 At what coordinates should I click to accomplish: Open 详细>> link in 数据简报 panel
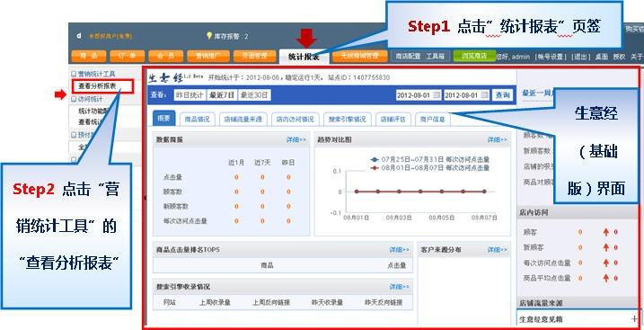pyautogui.click(x=296, y=140)
